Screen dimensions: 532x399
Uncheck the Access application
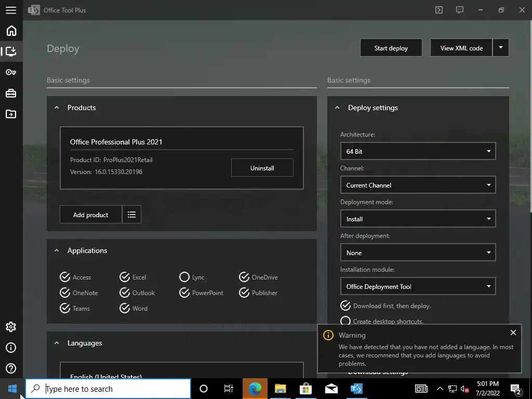click(x=65, y=277)
